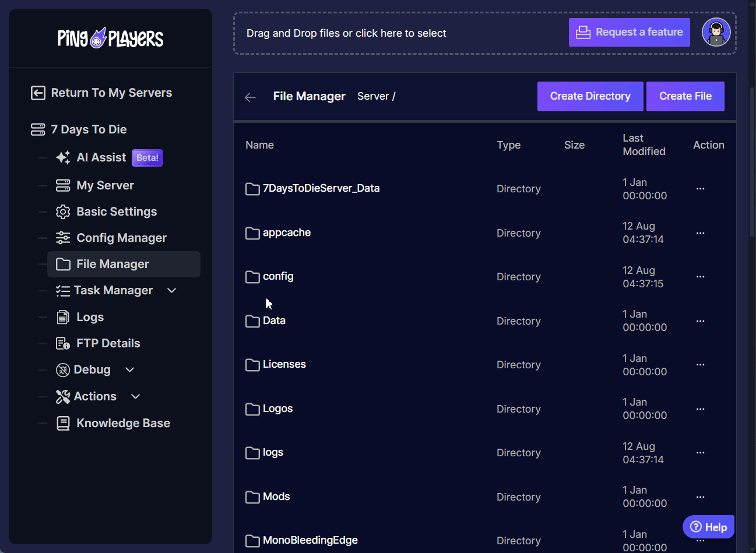Open action menu for appcache row
Viewport: 756px width, 553px height.
(701, 233)
